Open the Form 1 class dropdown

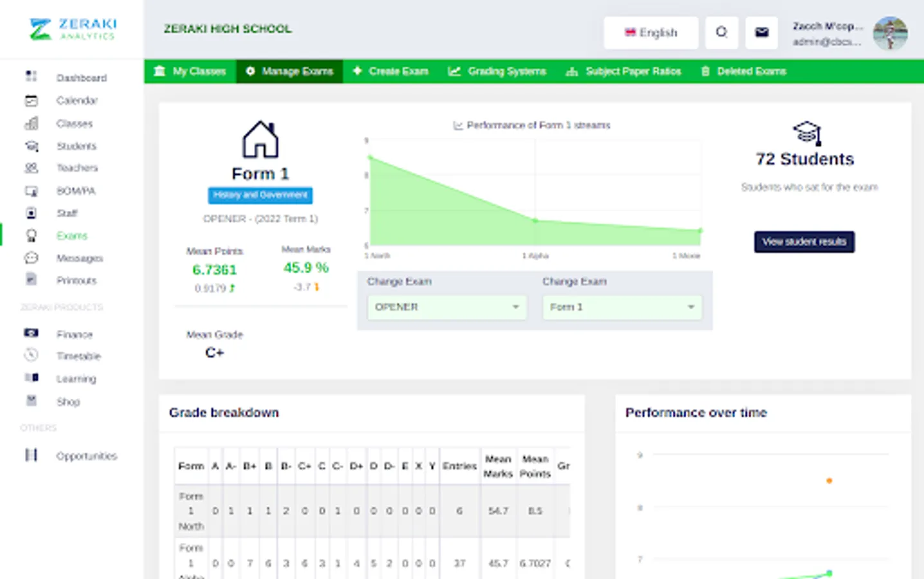622,307
